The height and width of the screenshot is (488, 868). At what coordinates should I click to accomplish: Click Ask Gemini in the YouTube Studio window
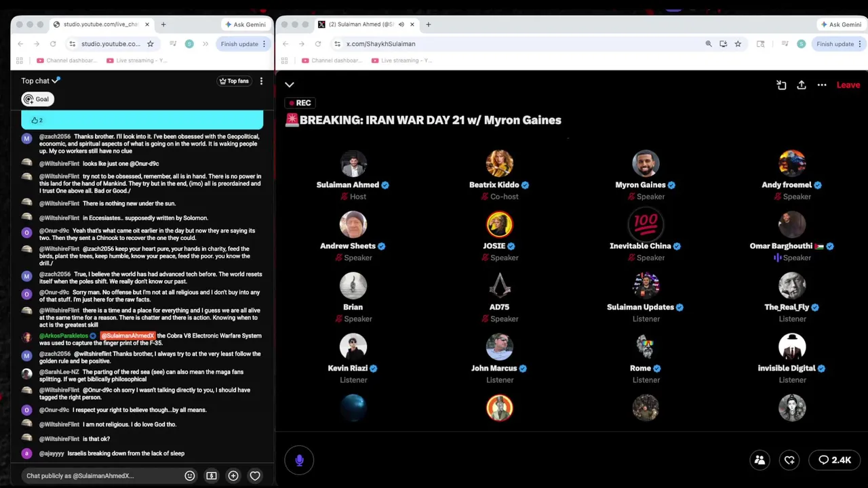[245, 24]
